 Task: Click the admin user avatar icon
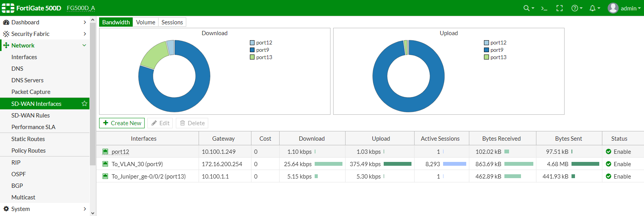(613, 8)
